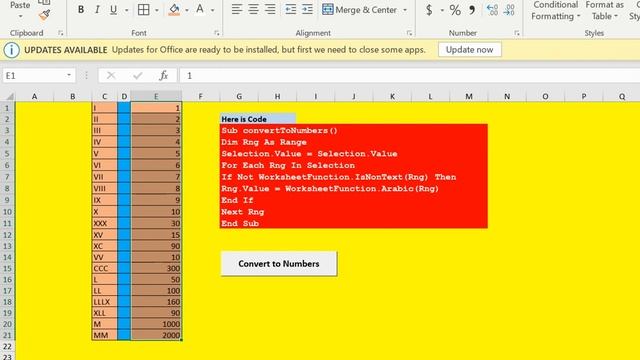The height and width of the screenshot is (360, 640).
Task: Apply Accounting dollar format
Action: [x=429, y=10]
